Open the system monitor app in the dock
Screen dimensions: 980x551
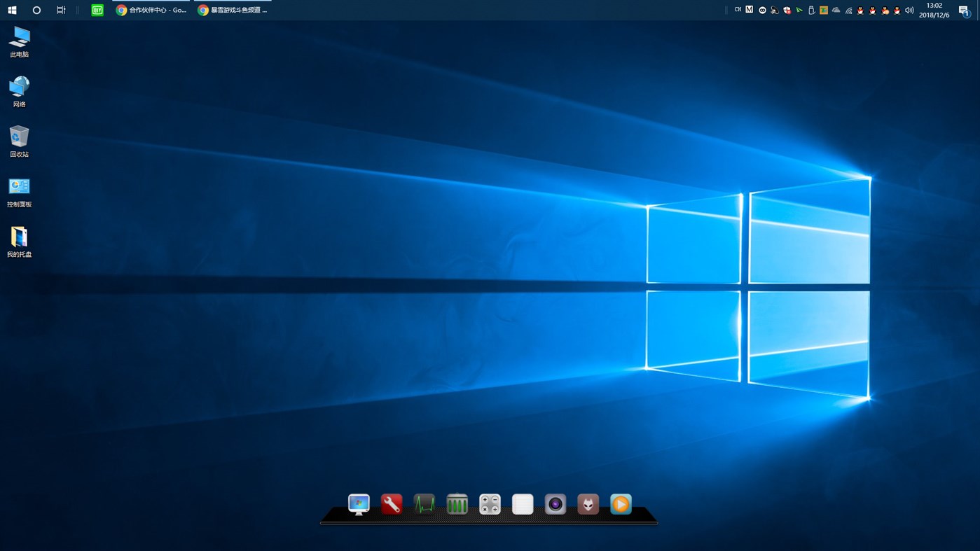(425, 504)
